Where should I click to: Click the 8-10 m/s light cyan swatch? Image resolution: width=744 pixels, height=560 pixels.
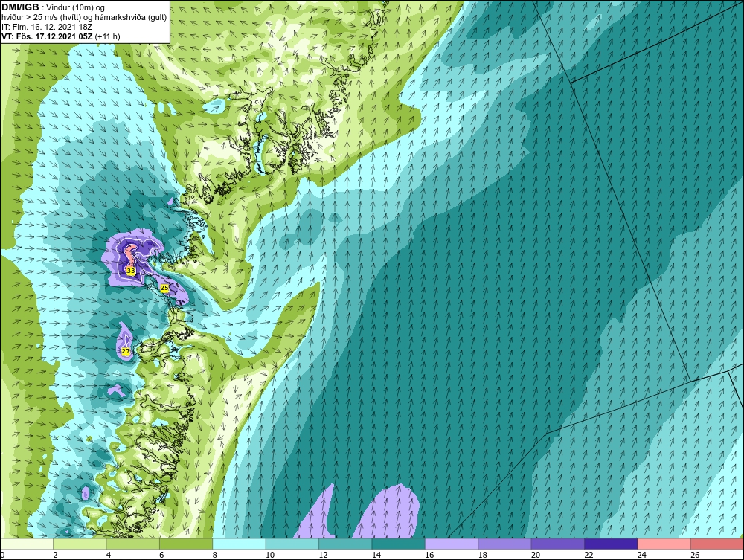[240, 544]
